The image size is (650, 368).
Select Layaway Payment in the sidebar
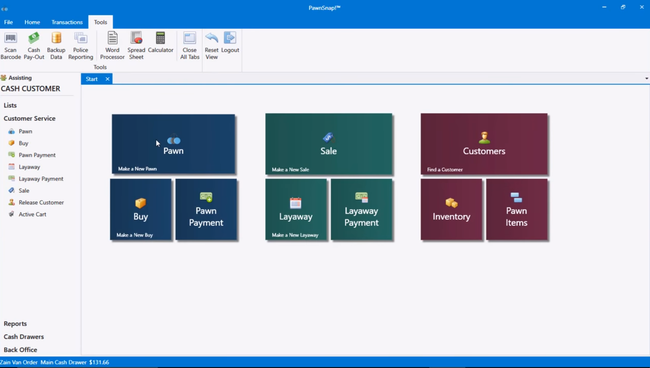41,179
